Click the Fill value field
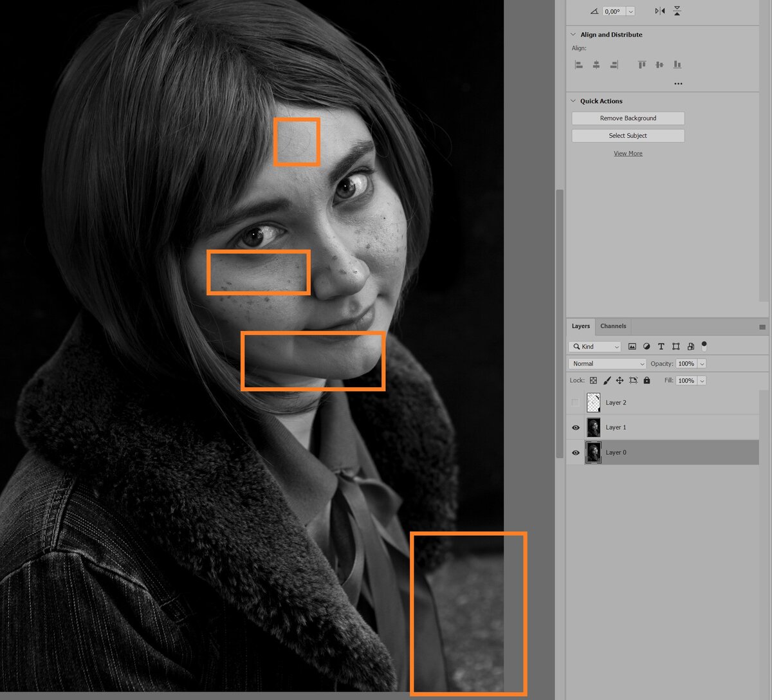 point(686,380)
